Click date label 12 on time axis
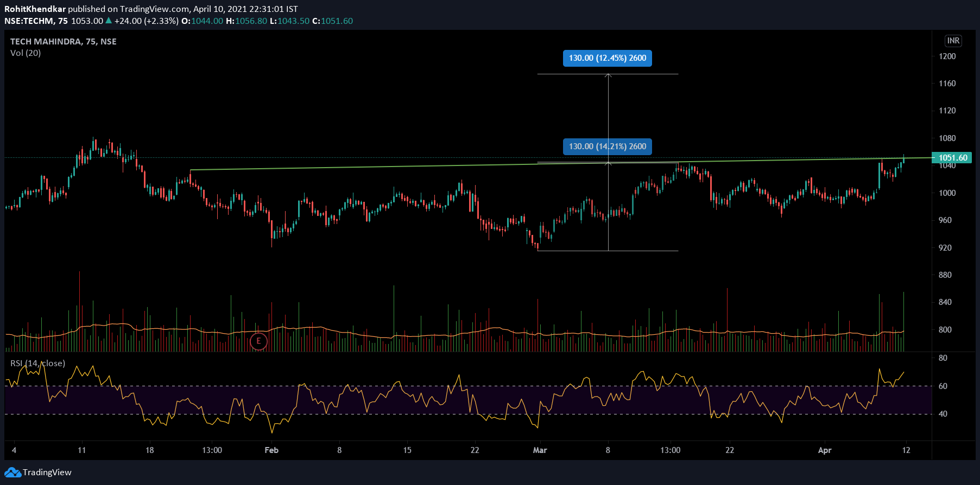This screenshot has height=485, width=980. (x=906, y=450)
